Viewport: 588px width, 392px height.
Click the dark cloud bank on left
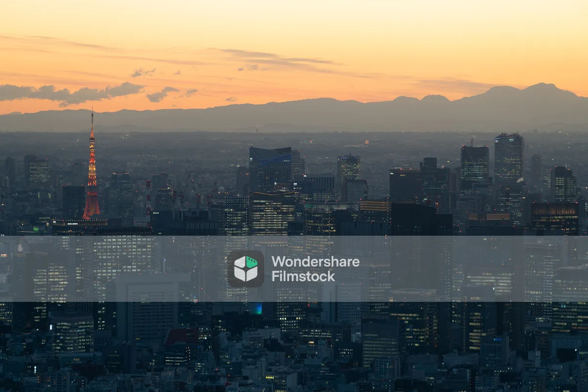click(69, 93)
